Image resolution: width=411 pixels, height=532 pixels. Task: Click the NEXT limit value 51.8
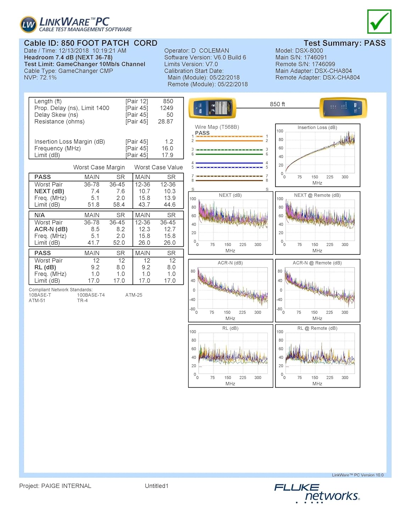click(x=93, y=205)
